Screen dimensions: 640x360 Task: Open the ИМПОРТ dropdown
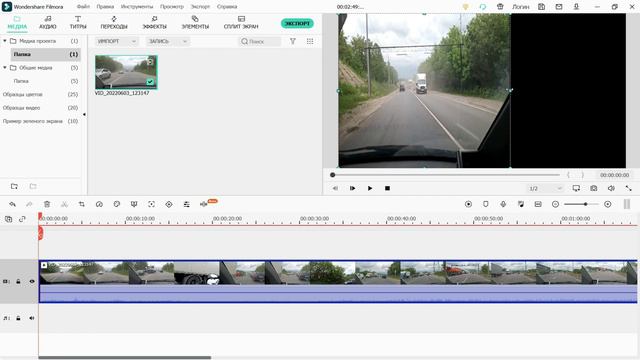[x=117, y=41]
